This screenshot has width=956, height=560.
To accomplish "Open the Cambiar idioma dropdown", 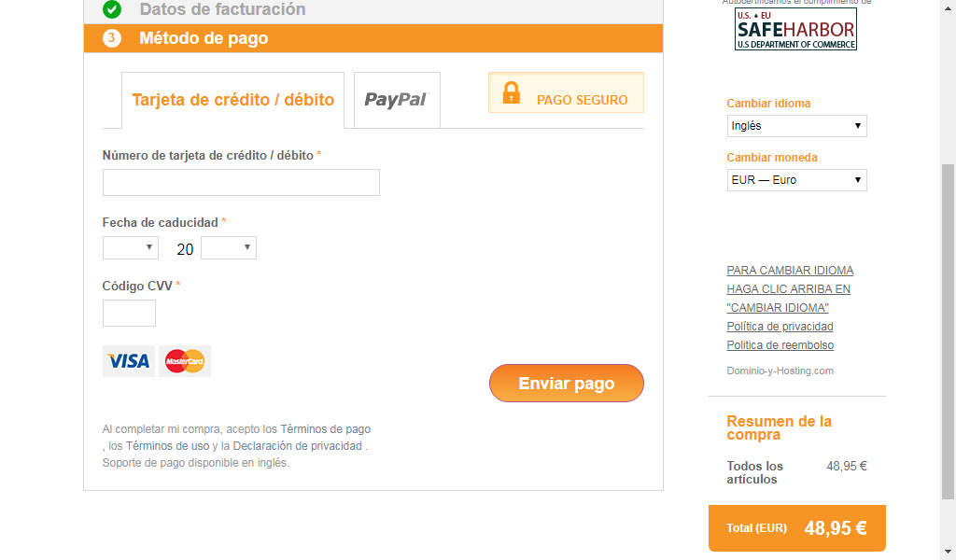I will point(797,126).
